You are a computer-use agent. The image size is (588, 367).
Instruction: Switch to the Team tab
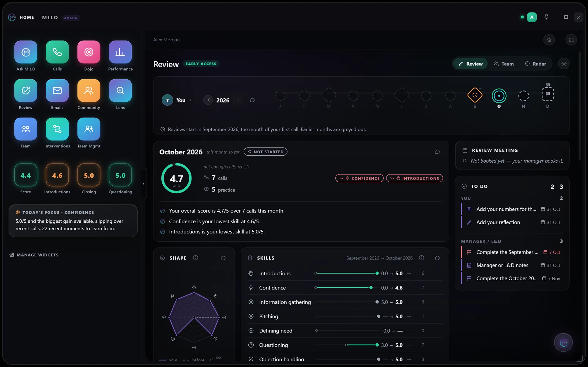[503, 64]
